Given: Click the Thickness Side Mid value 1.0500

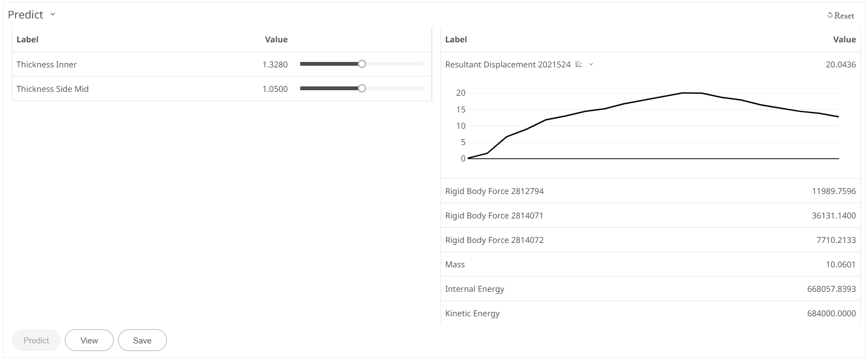Looking at the screenshot, I should pos(275,89).
